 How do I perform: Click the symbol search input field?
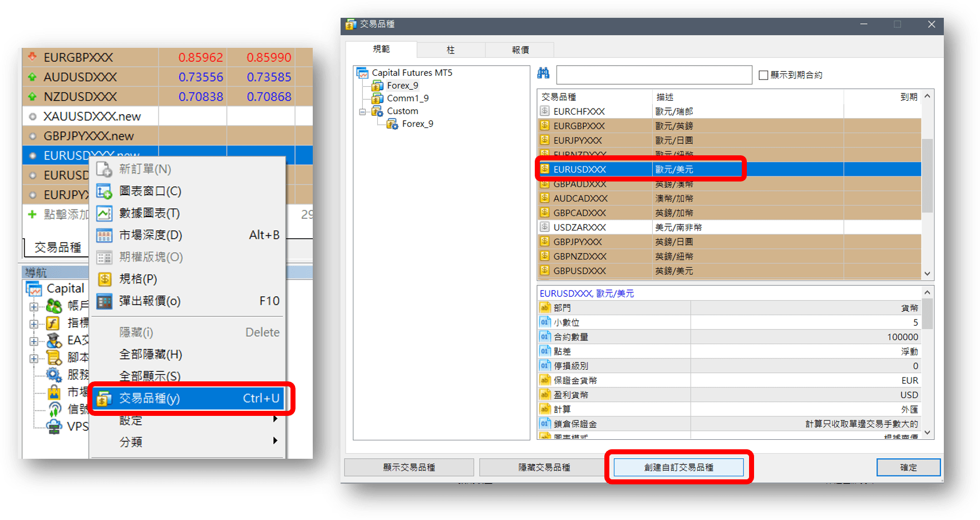tap(654, 75)
